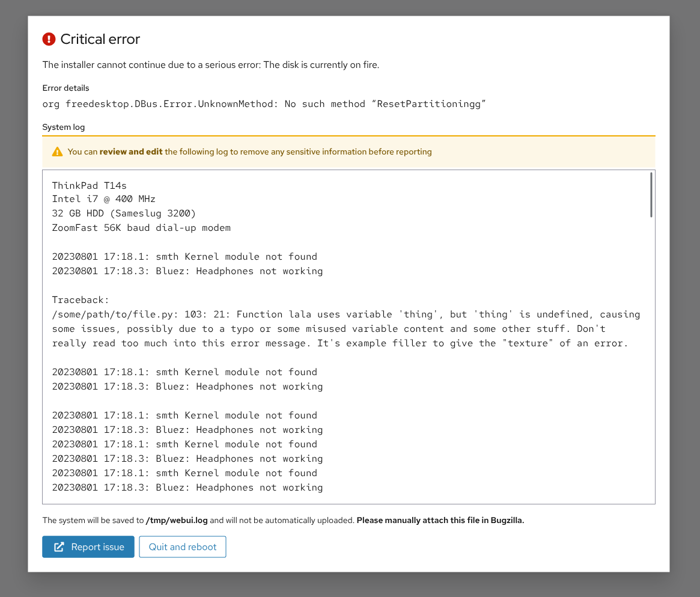Image resolution: width=700 pixels, height=597 pixels.
Task: Click the Intel i7 @ 400 MHz line
Action: [104, 199]
